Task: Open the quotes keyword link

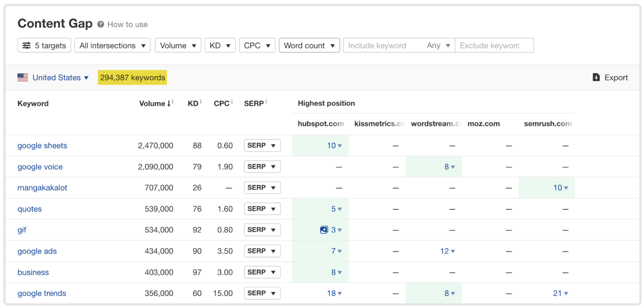Action: [x=30, y=209]
